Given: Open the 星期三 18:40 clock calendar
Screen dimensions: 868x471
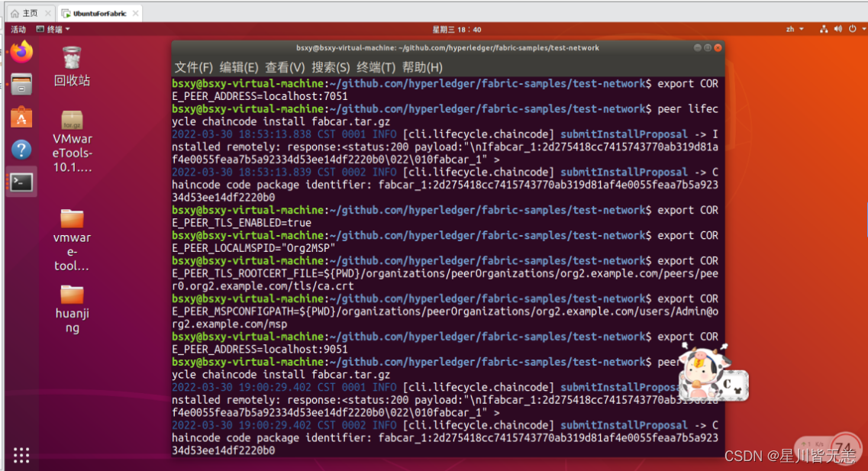Looking at the screenshot, I should point(457,29).
